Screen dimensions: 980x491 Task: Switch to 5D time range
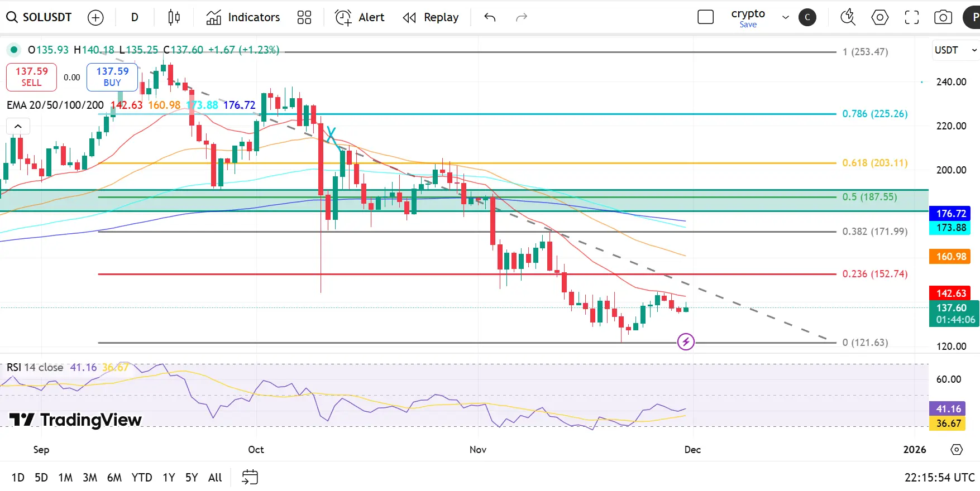pyautogui.click(x=41, y=478)
